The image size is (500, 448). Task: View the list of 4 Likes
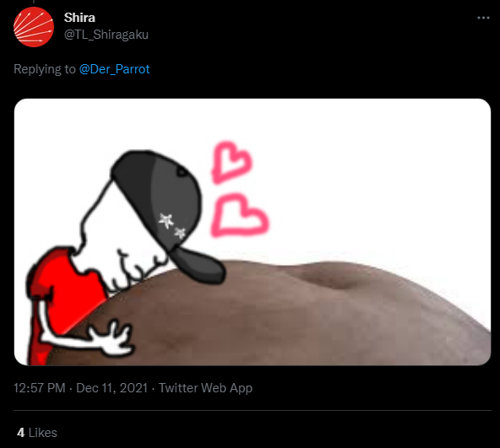click(x=37, y=433)
